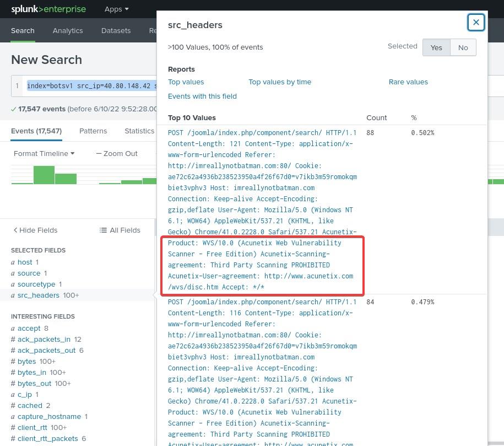Open source selected field
Image resolution: width=504 pixels, height=446 pixels.
tap(29, 273)
